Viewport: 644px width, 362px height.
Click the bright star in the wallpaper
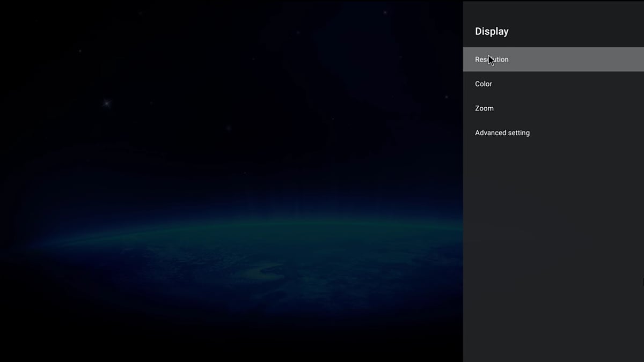(x=106, y=102)
